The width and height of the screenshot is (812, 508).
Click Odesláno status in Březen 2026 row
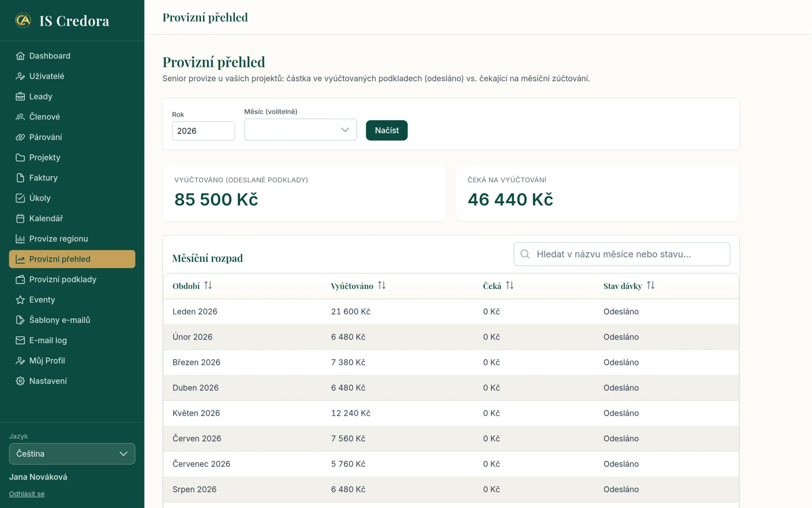621,362
